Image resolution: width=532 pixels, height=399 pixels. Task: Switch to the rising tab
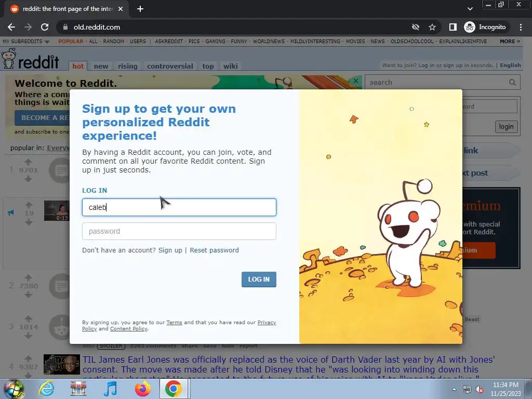pos(128,66)
